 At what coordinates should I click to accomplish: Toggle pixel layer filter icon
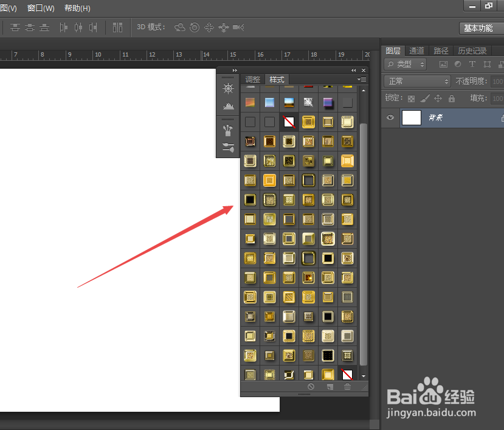click(x=444, y=64)
